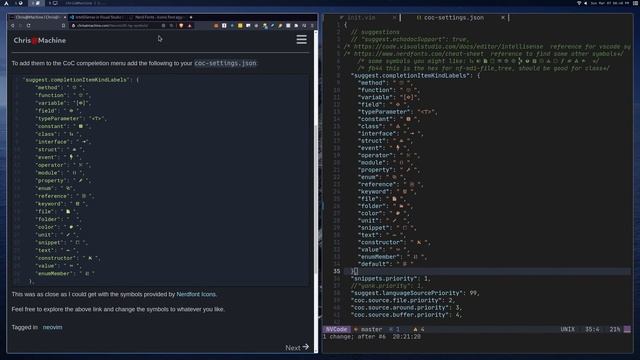This screenshot has width=640, height=360.
Task: Select the init.vim tab in the editor
Action: click(x=361, y=18)
